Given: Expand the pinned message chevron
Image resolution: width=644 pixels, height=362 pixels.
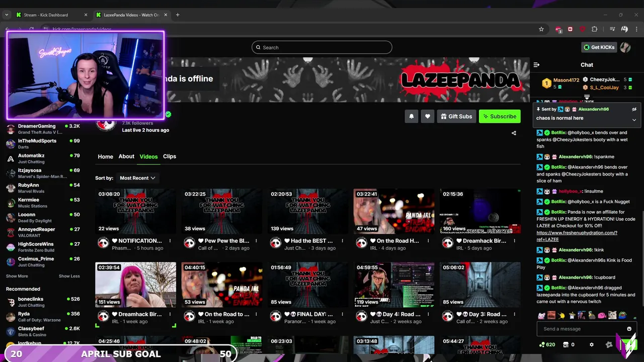Looking at the screenshot, I should tap(634, 120).
